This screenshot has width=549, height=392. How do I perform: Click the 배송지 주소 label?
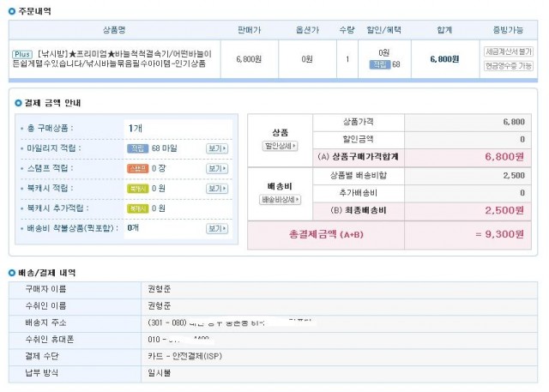pos(45,323)
